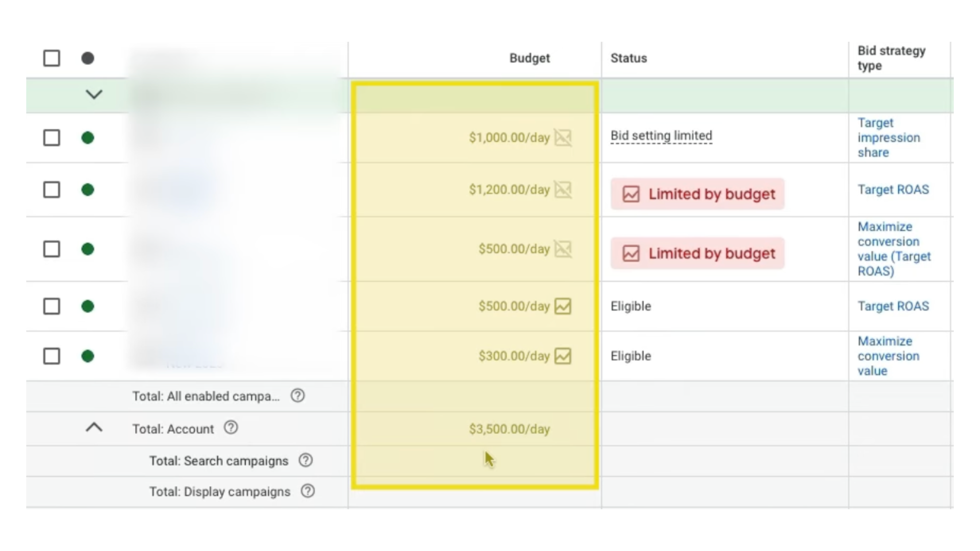
Task: Click help icon beside Total: All enabled campaigns
Action: (x=297, y=396)
